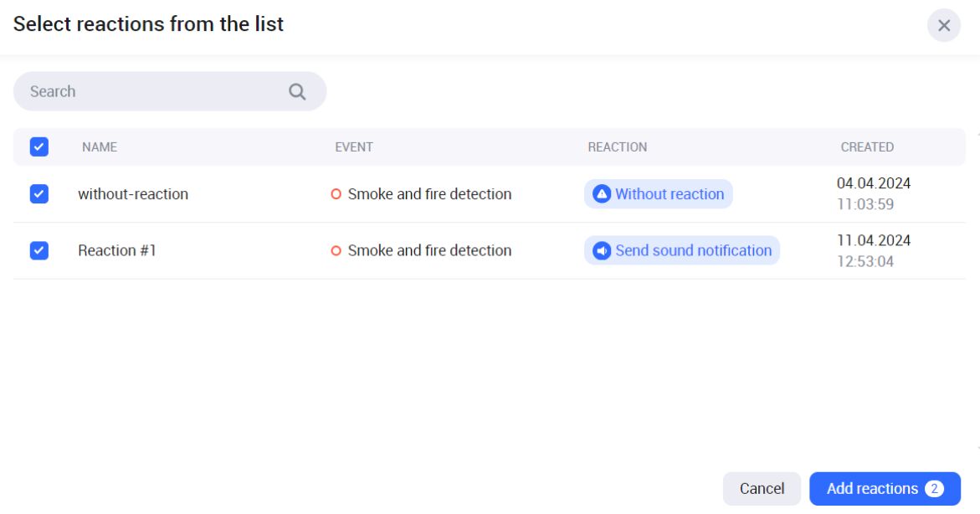Click the EVENT column header
The height and width of the screenshot is (514, 980).
click(354, 147)
